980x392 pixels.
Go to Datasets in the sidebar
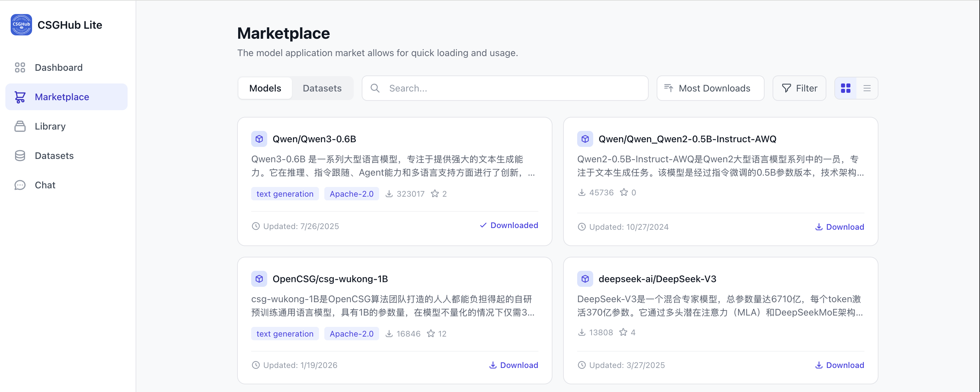tap(54, 156)
